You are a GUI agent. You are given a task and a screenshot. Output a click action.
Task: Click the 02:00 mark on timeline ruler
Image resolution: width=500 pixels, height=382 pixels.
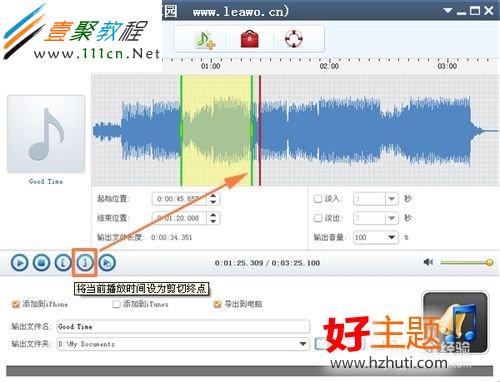point(329,66)
